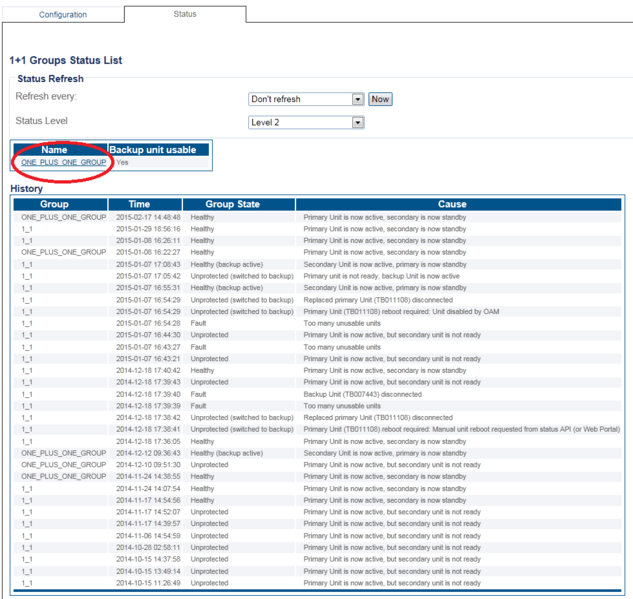
Task: Select the 2014-11-17 14:39:57 time cell
Action: (148, 524)
